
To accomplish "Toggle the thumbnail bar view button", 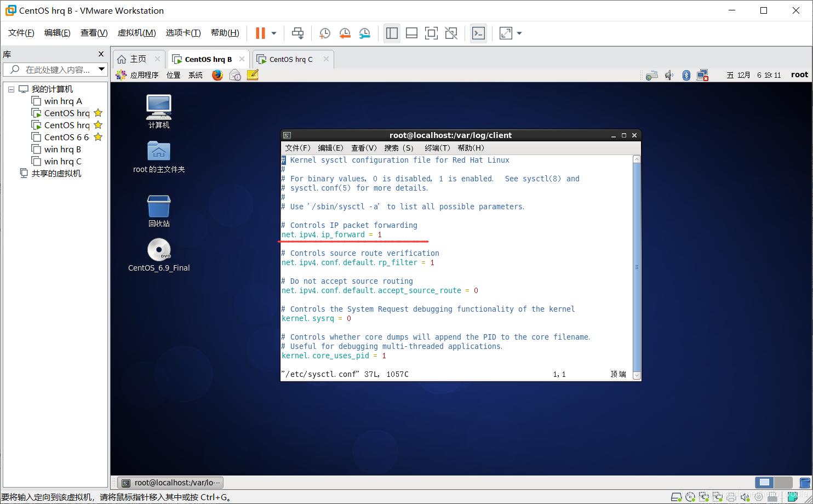I will tap(411, 33).
